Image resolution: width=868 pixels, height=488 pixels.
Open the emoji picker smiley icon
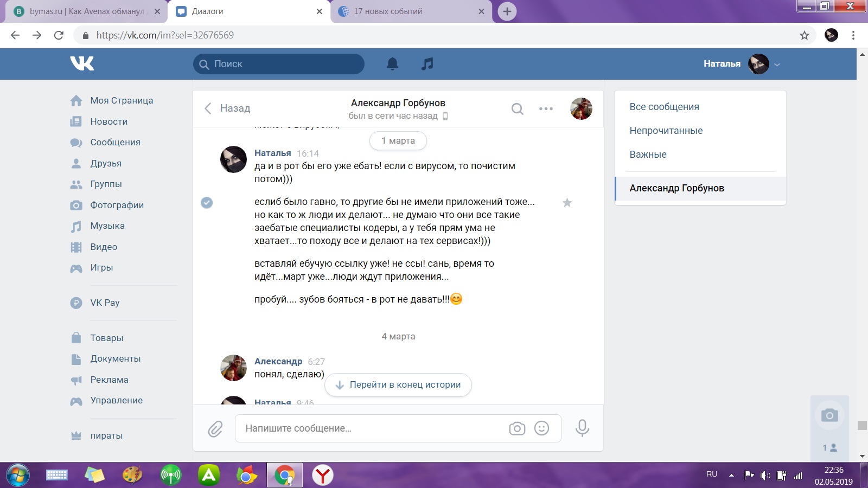click(x=541, y=428)
